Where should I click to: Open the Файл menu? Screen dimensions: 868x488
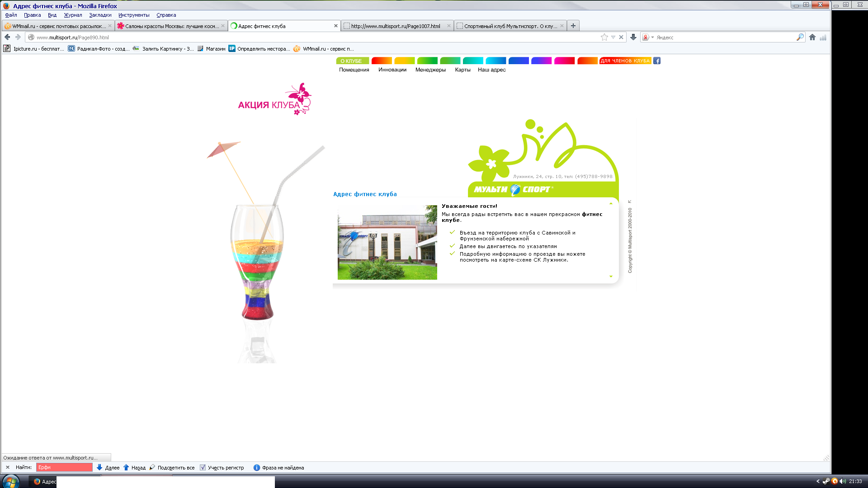[11, 15]
